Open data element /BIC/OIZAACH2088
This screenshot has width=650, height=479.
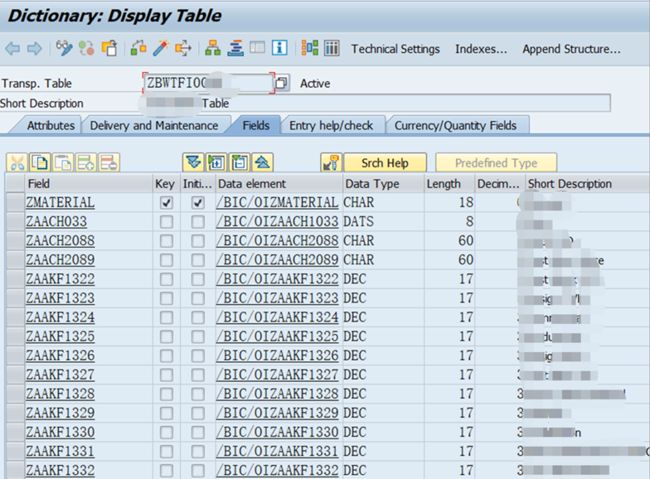pos(277,241)
